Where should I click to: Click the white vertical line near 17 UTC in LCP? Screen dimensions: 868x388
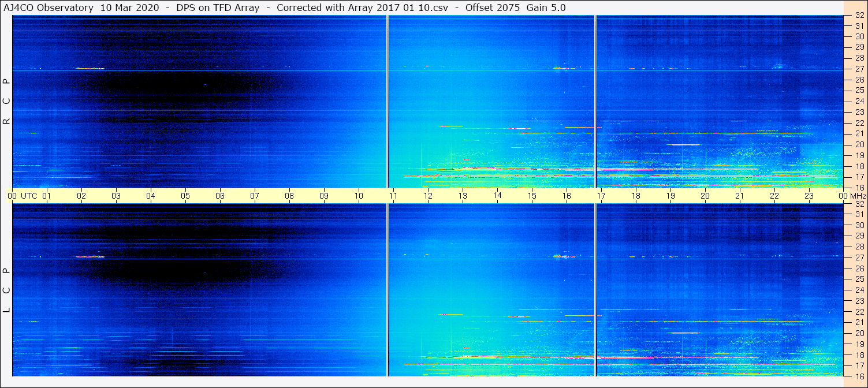coord(595,290)
